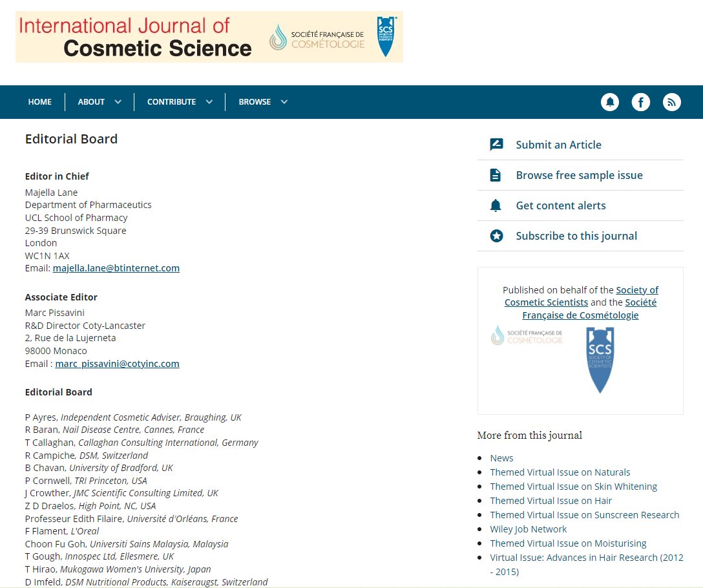Choose Subscribe to this journal

coord(576,236)
